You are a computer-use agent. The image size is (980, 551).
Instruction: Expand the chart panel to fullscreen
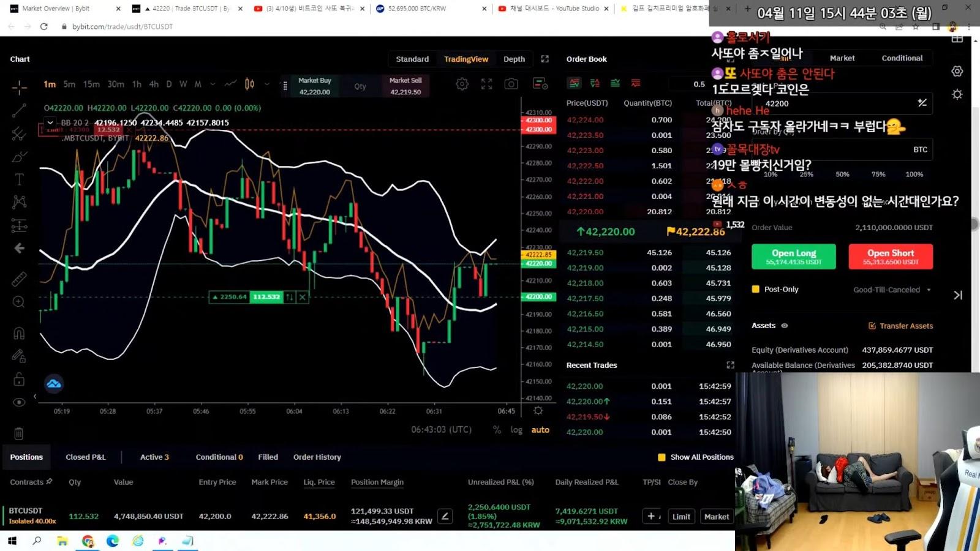[x=545, y=59]
